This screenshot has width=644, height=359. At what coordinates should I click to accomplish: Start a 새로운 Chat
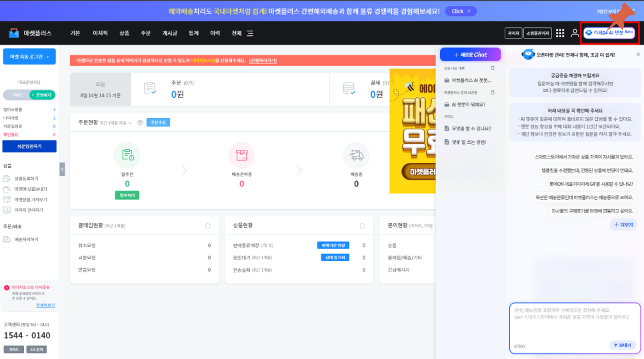point(470,55)
